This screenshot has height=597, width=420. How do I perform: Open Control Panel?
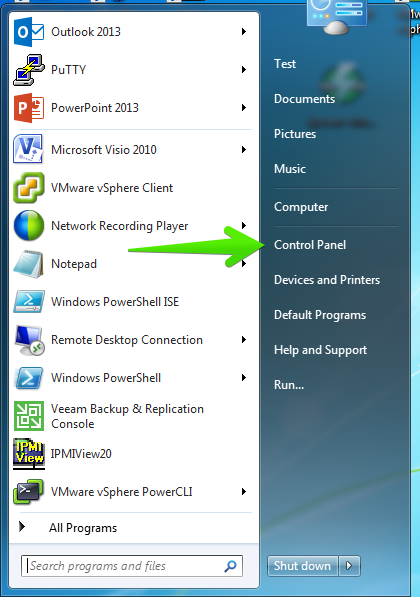pyautogui.click(x=310, y=245)
